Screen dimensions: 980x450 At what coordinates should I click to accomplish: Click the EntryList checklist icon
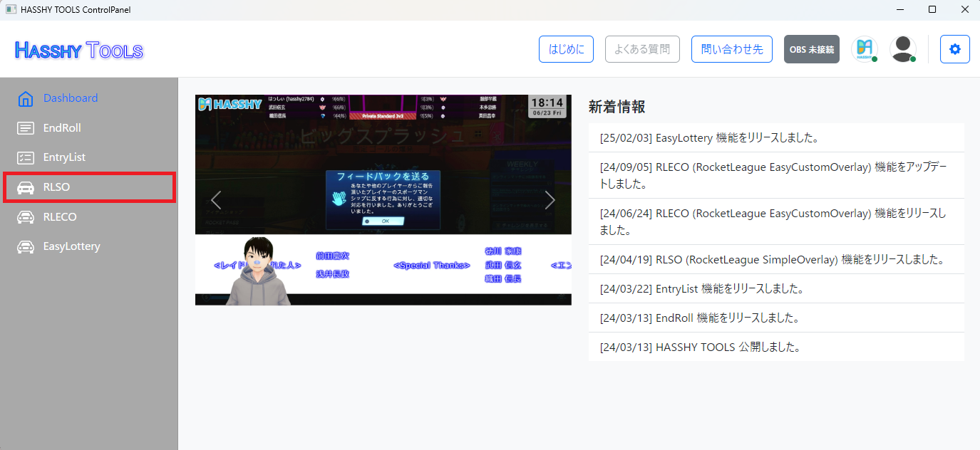tap(26, 157)
